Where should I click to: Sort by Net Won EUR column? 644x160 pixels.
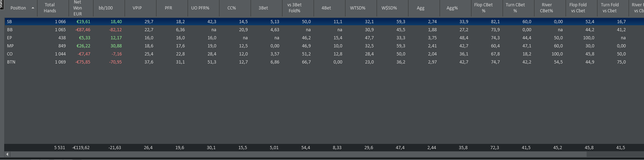tap(77, 8)
